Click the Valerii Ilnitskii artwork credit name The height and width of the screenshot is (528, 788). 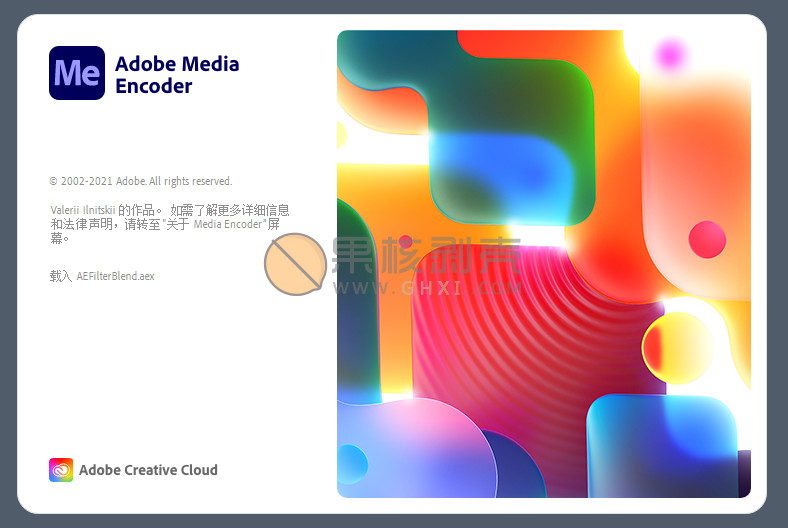83,210
